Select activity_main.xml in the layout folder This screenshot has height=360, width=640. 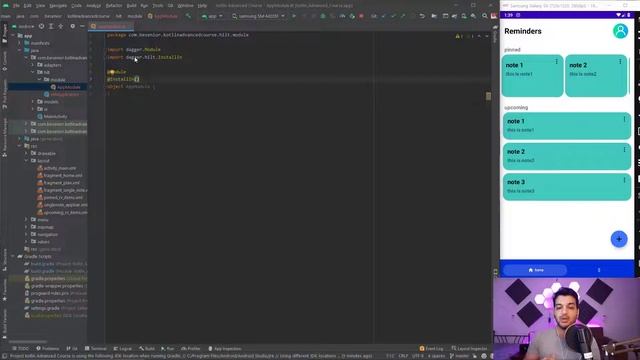[x=56, y=168]
